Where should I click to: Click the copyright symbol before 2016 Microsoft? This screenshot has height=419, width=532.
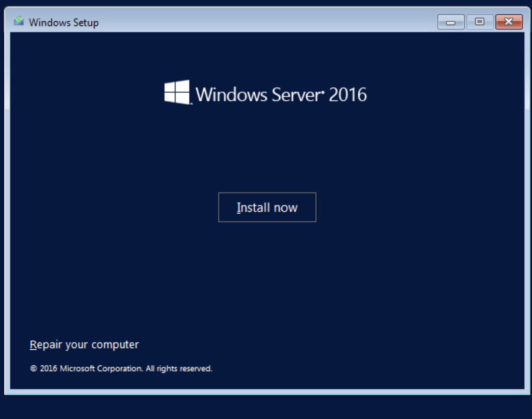pos(33,369)
